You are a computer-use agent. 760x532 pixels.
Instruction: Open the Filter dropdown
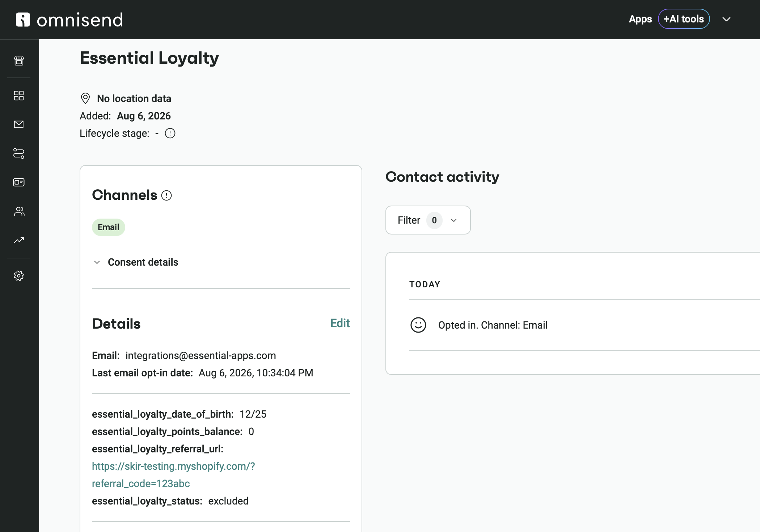428,220
